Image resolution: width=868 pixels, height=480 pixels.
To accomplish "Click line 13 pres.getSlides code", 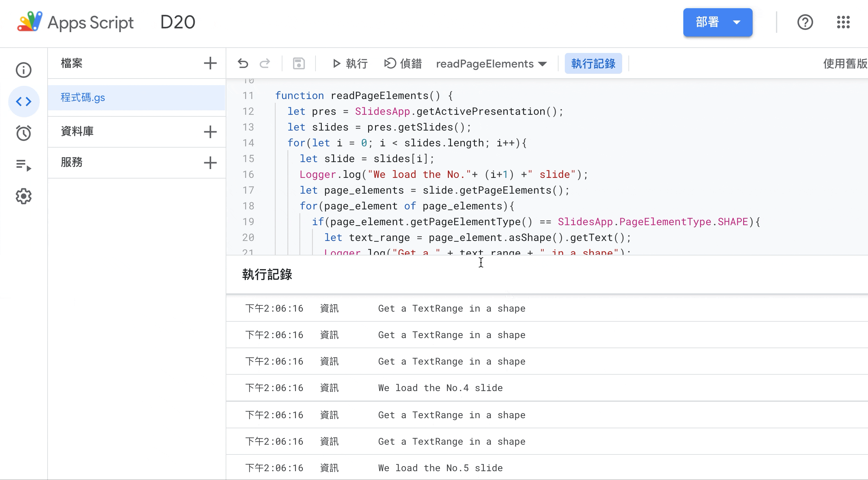I will tap(379, 127).
